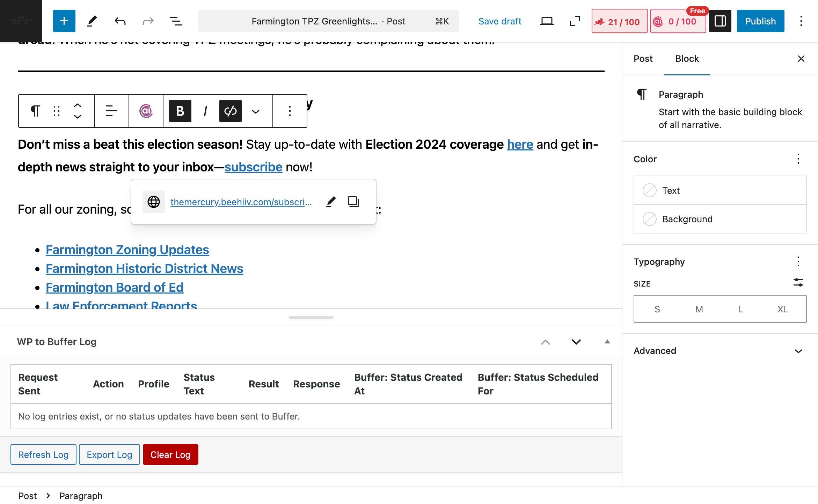Viewport: 818px width, 504px height.
Task: Grab the block drag handle
Action: [57, 111]
